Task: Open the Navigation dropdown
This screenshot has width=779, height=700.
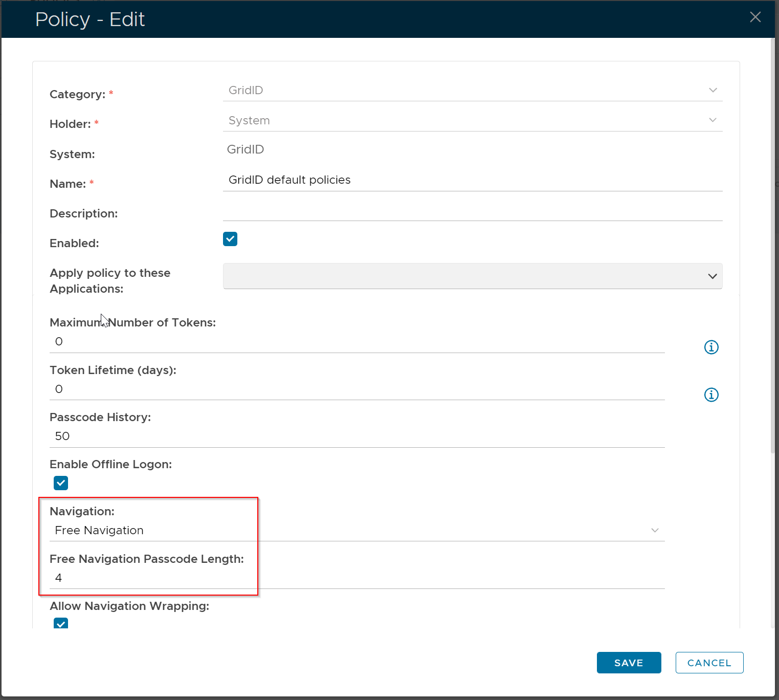Action: click(x=357, y=531)
